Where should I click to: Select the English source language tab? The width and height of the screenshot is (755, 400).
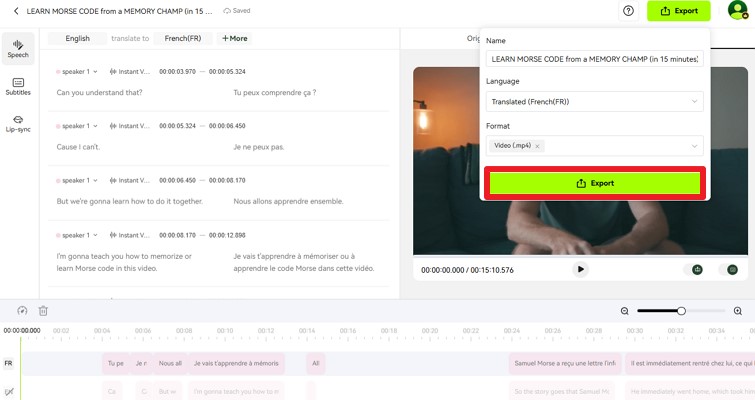point(77,38)
